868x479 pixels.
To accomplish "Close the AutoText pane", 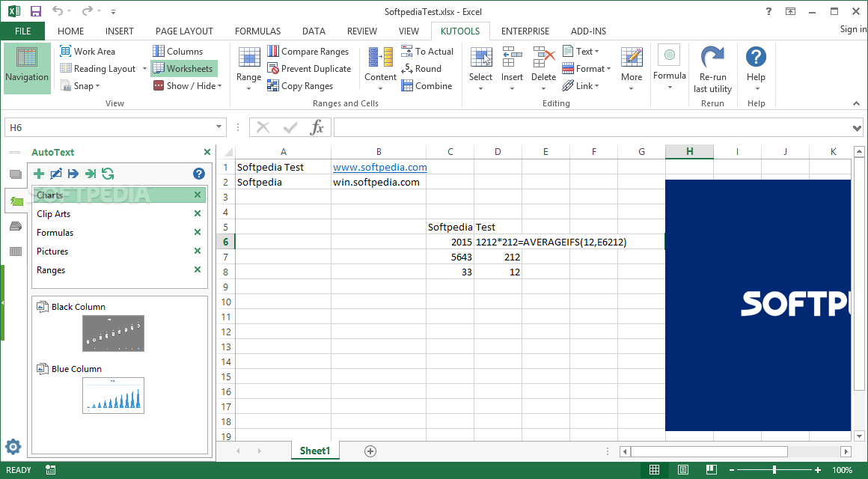I will (x=207, y=152).
